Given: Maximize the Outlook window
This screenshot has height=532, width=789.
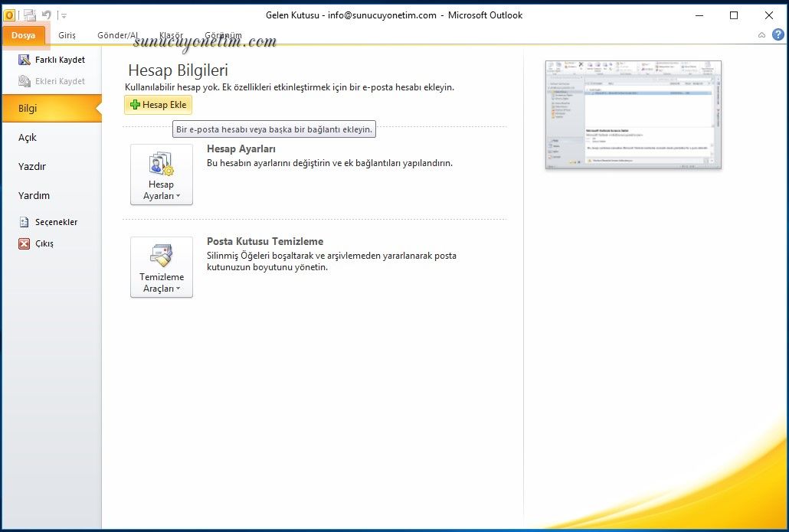Looking at the screenshot, I should pyautogui.click(x=734, y=15).
